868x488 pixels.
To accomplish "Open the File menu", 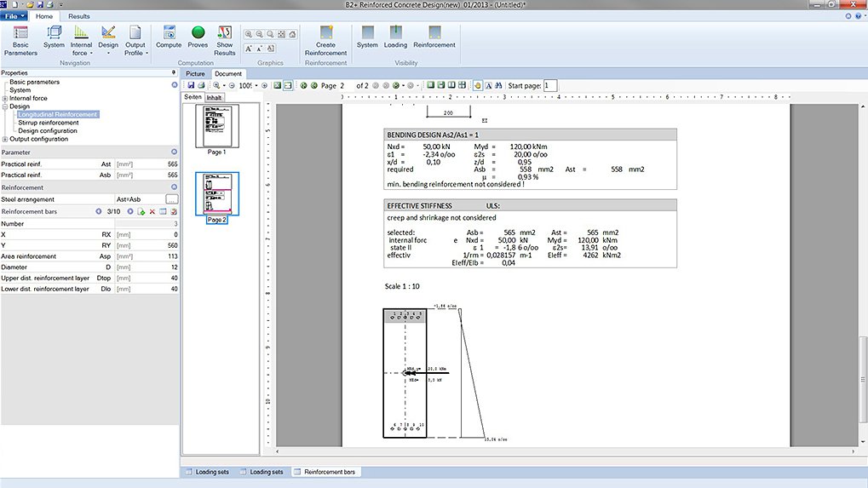I will point(14,16).
